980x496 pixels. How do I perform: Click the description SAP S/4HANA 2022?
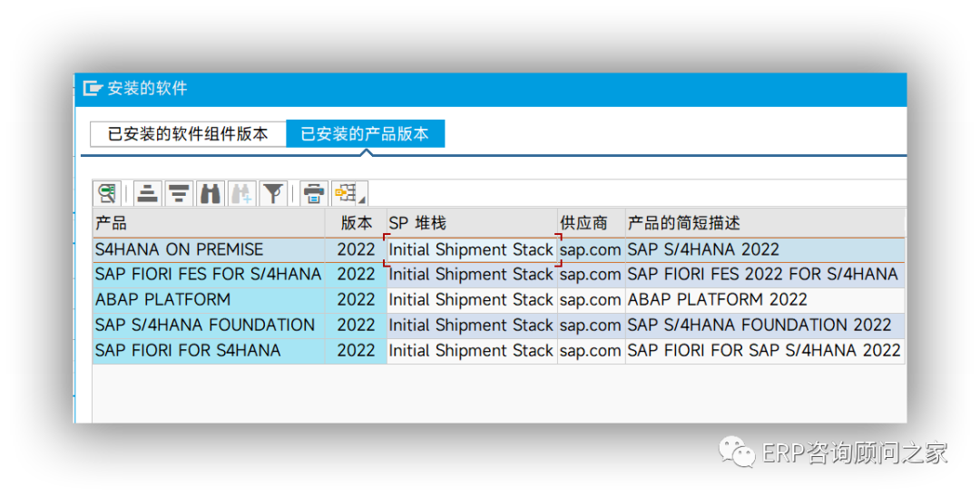click(x=765, y=250)
